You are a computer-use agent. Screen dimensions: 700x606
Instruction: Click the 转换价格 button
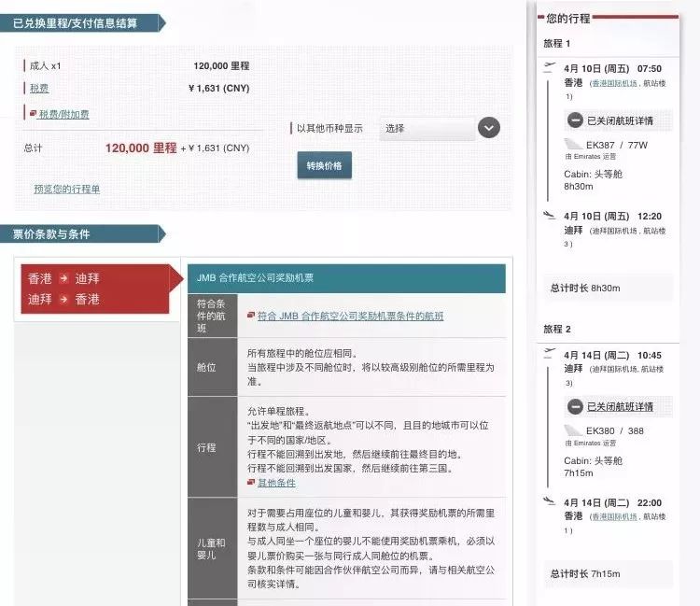325,165
